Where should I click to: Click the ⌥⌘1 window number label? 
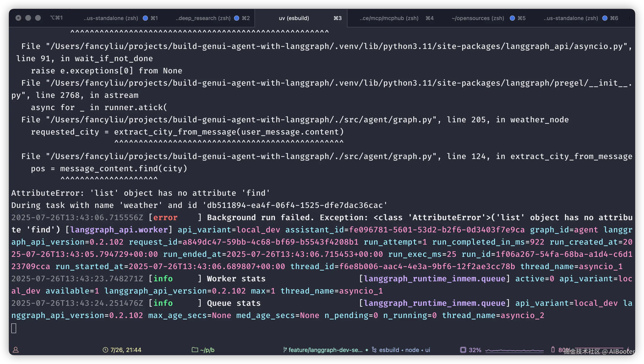point(57,18)
